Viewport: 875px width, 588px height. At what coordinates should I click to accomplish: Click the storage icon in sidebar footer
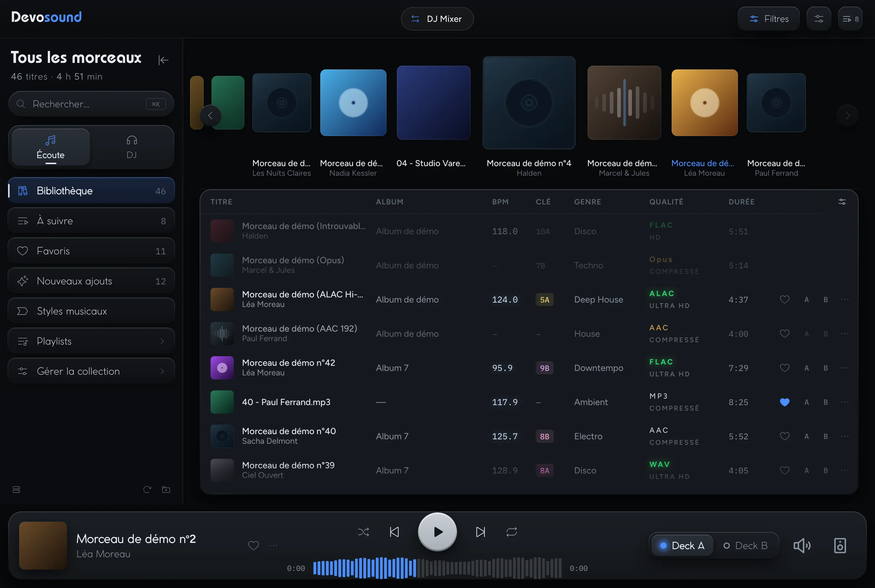coord(16,490)
